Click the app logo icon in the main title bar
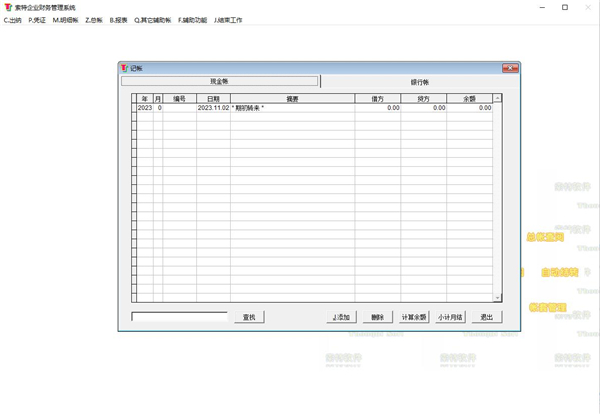This screenshot has height=414, width=600. pos(8,7)
